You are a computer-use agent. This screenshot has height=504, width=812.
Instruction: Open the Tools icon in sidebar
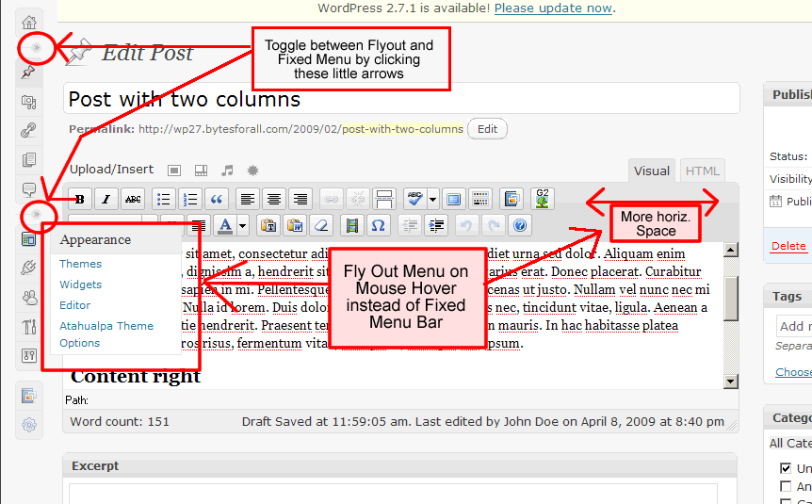(x=29, y=327)
